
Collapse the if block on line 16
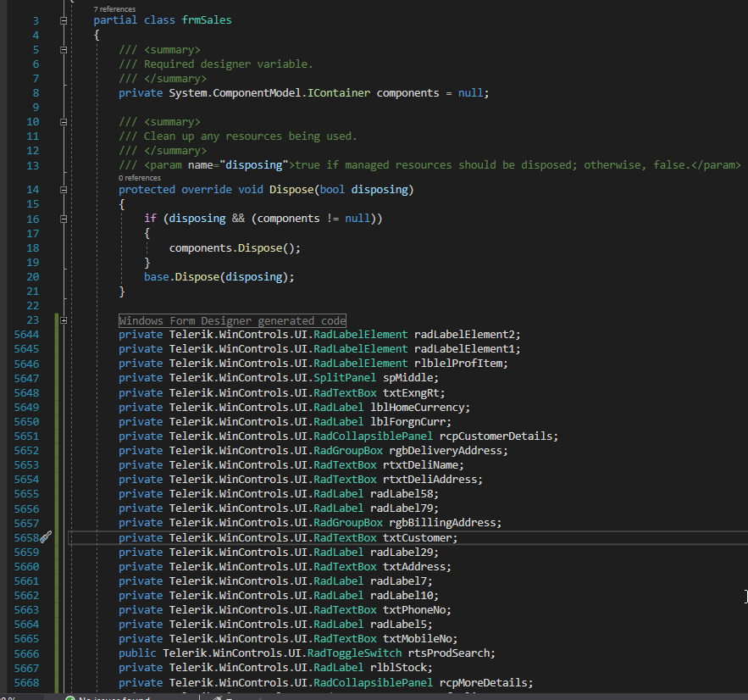64,219
